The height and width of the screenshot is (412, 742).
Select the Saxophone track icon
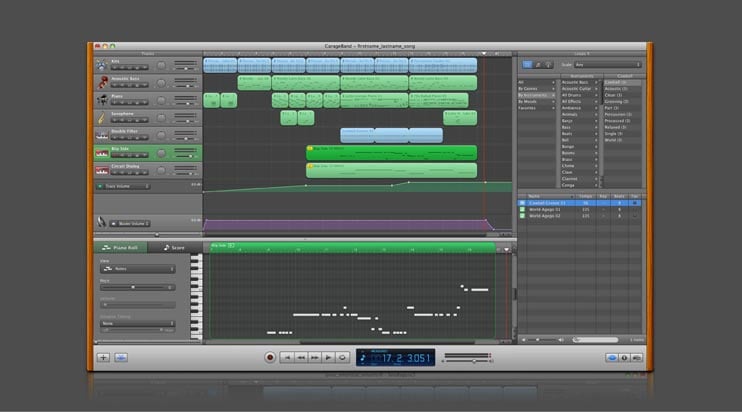pyautogui.click(x=102, y=117)
